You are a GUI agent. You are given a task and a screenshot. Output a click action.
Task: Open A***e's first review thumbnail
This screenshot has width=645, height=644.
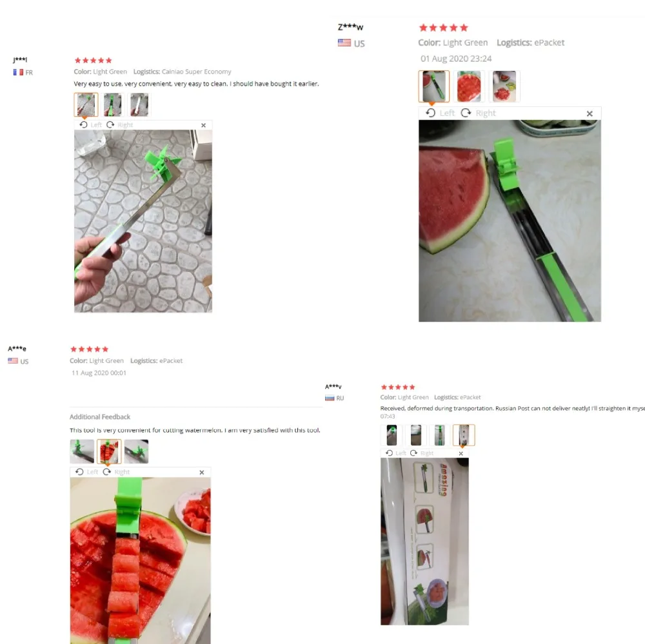pos(82,451)
